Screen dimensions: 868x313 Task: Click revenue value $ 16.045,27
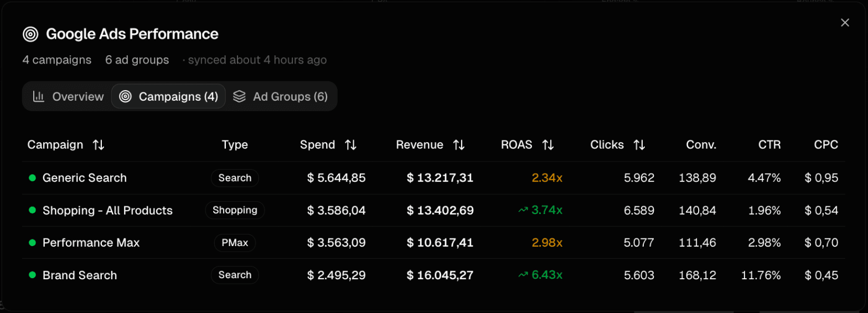point(440,275)
